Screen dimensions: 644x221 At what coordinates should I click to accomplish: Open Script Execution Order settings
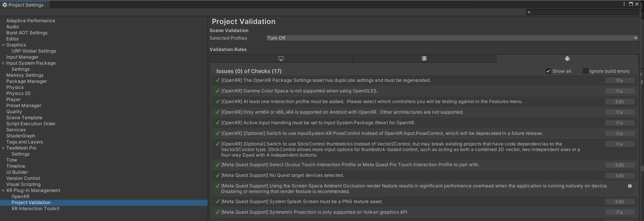[x=31, y=124]
